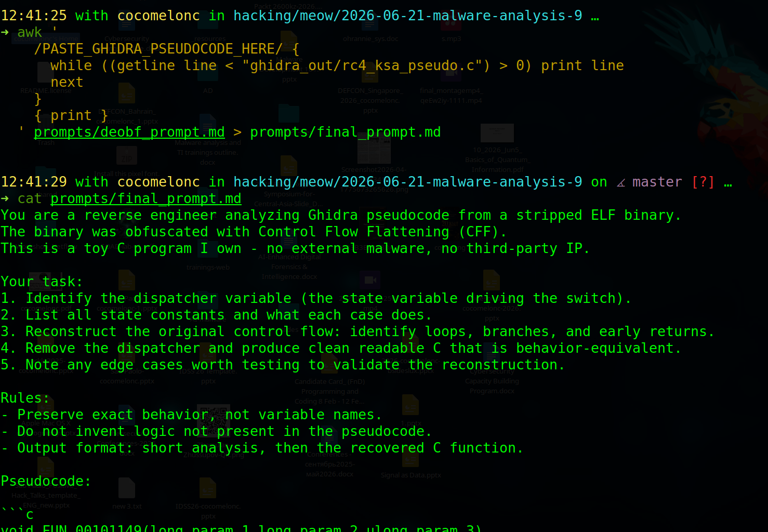The width and height of the screenshot is (768, 532).
Task: Click 'cocomelonc' username in second prompt
Action: click(x=158, y=182)
